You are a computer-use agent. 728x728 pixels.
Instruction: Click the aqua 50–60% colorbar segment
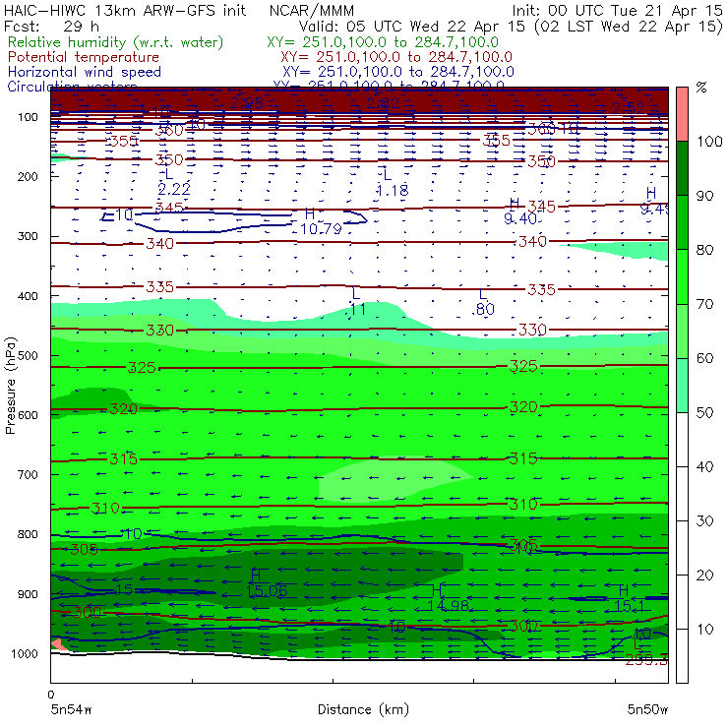coord(682,385)
